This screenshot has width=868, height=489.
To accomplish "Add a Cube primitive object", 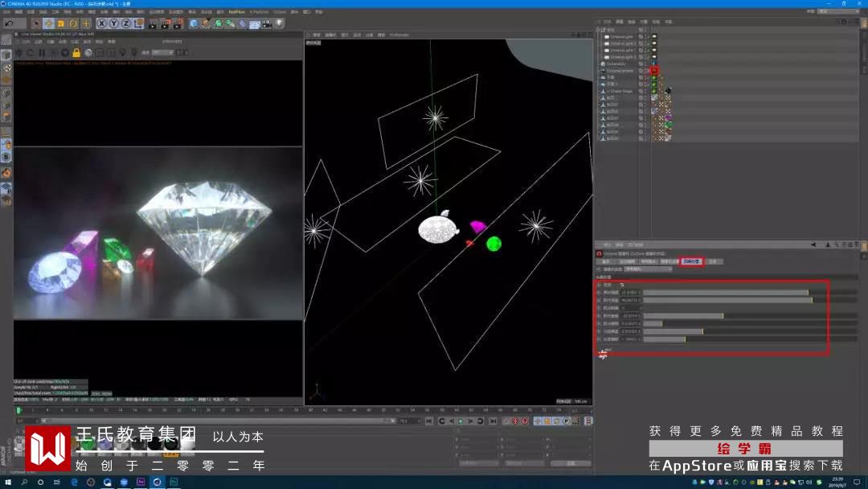I will pos(194,24).
